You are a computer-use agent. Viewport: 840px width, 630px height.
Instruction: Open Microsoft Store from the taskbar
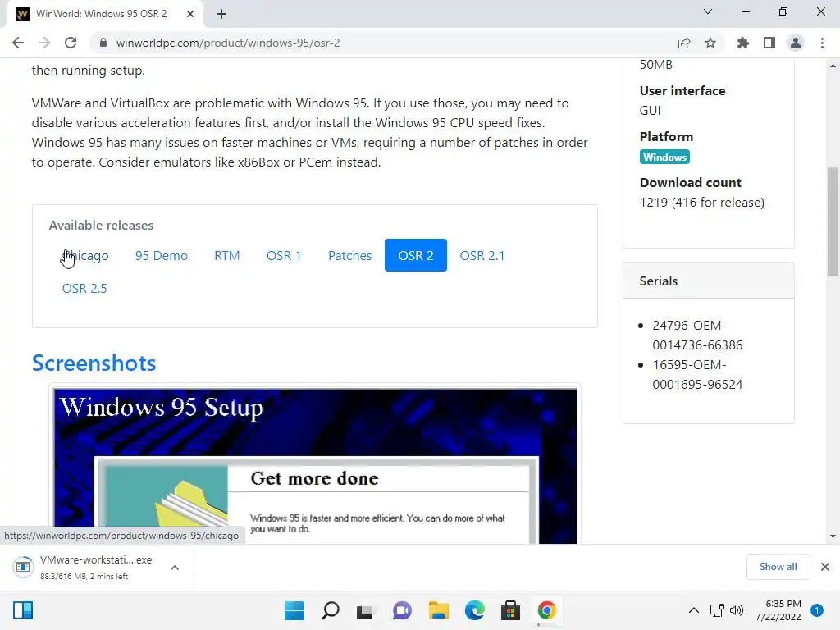[x=510, y=610]
